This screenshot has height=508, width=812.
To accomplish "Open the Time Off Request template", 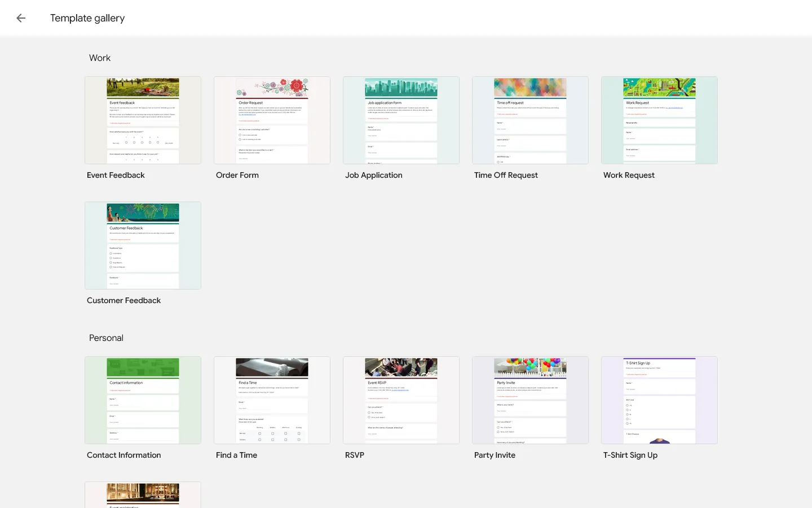I will 530,120.
